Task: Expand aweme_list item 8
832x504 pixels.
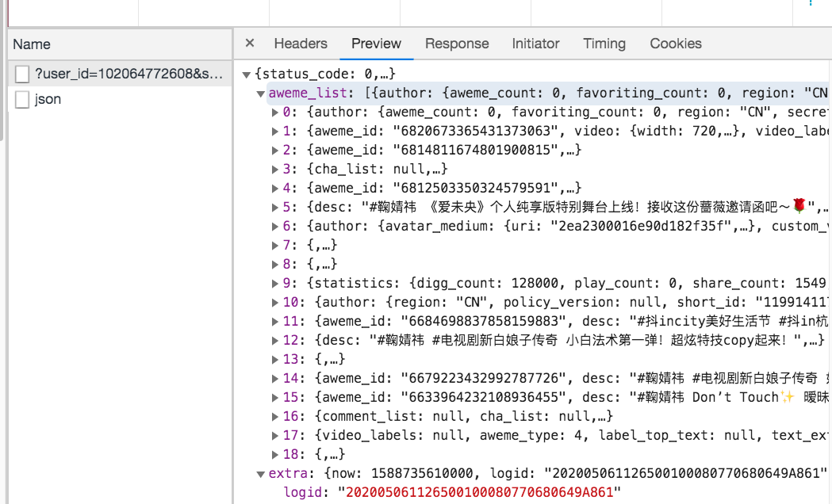Action: [x=275, y=265]
